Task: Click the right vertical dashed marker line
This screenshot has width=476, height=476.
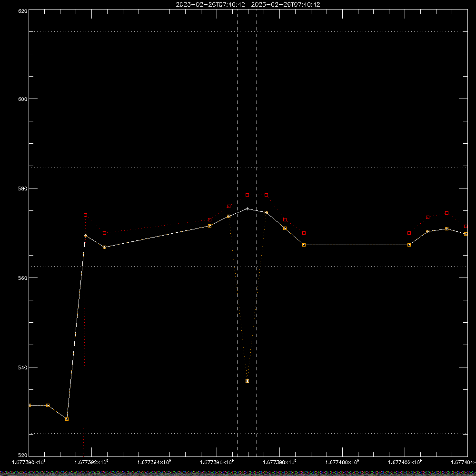Action: coord(257,232)
